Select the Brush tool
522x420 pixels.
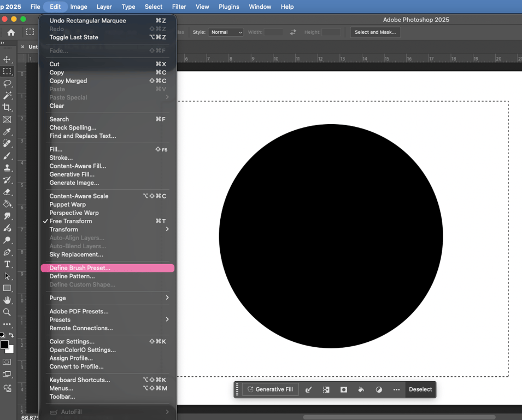tap(7, 156)
